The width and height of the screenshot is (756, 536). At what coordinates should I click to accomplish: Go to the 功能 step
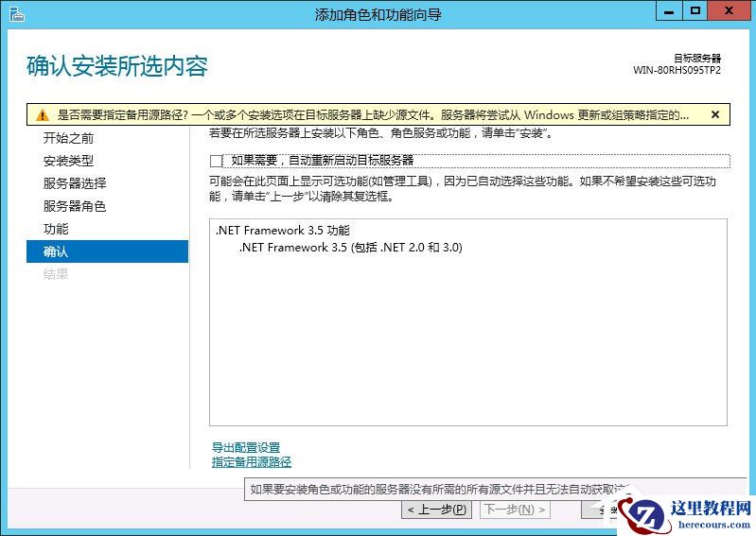coord(56,228)
